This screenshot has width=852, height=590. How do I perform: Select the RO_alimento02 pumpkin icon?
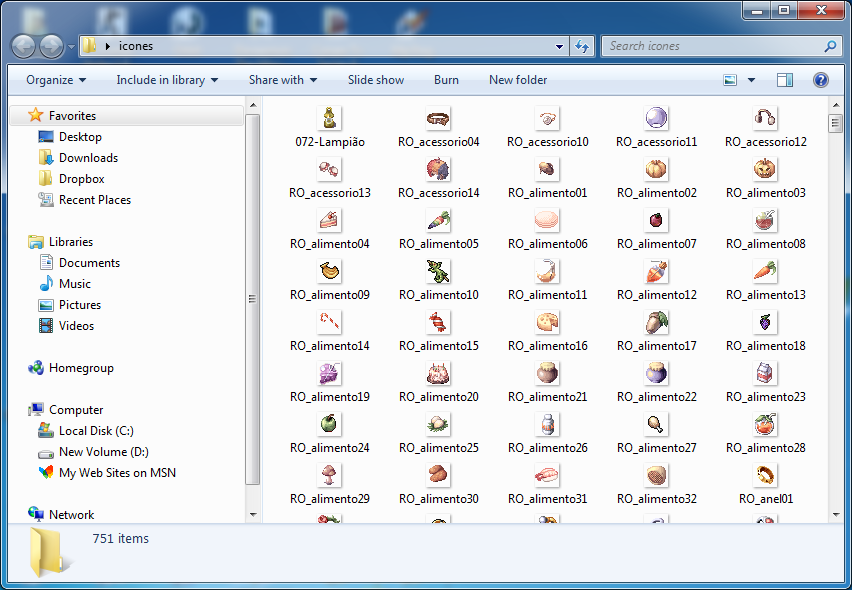coord(656,169)
